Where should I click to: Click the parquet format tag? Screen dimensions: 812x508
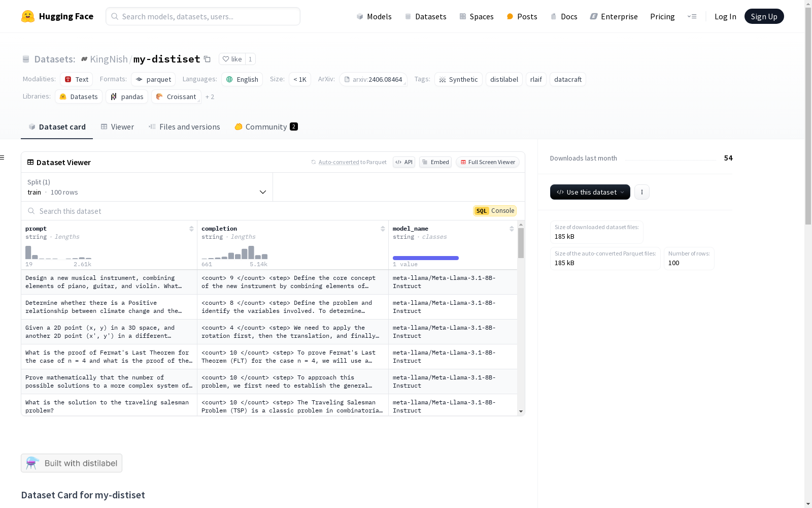coord(153,79)
